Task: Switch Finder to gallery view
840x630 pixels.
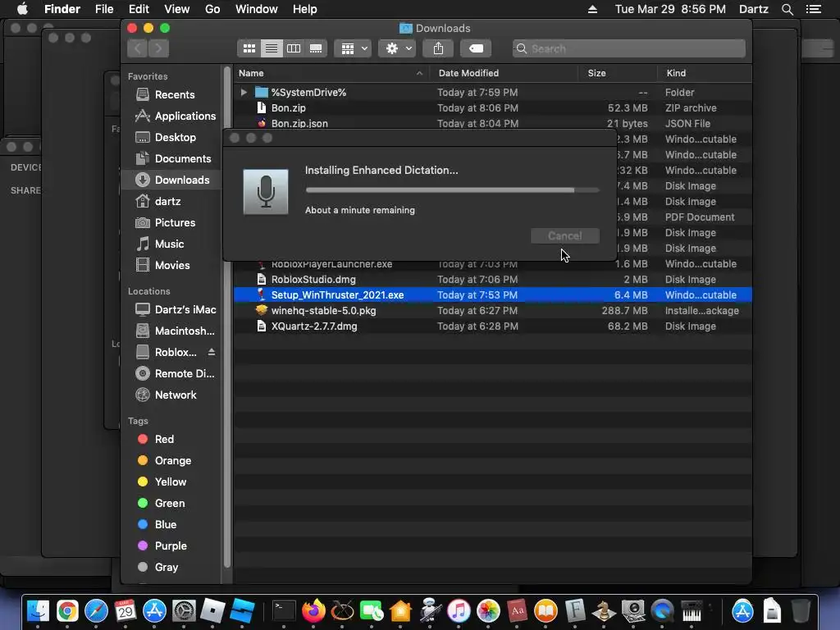Action: (x=316, y=48)
